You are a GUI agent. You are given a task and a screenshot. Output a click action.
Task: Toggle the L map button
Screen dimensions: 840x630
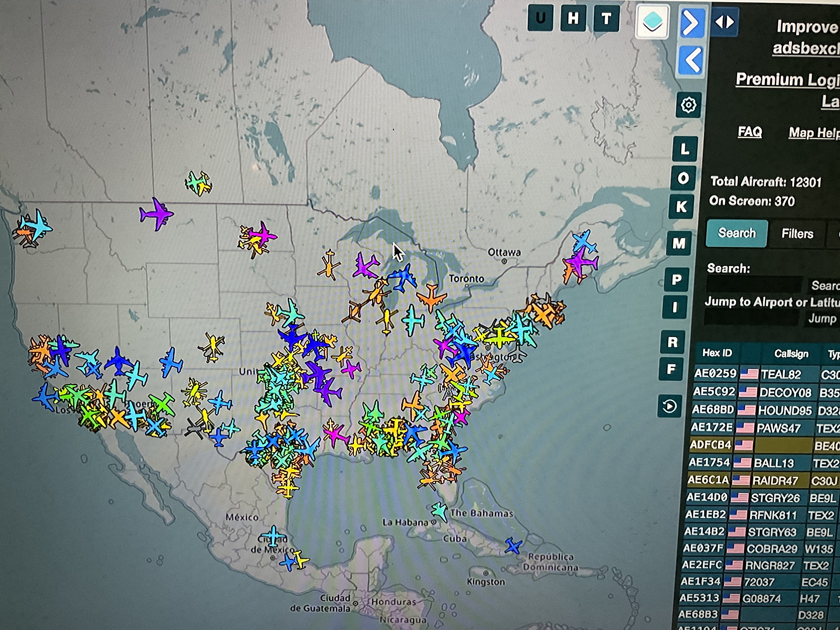click(x=685, y=149)
